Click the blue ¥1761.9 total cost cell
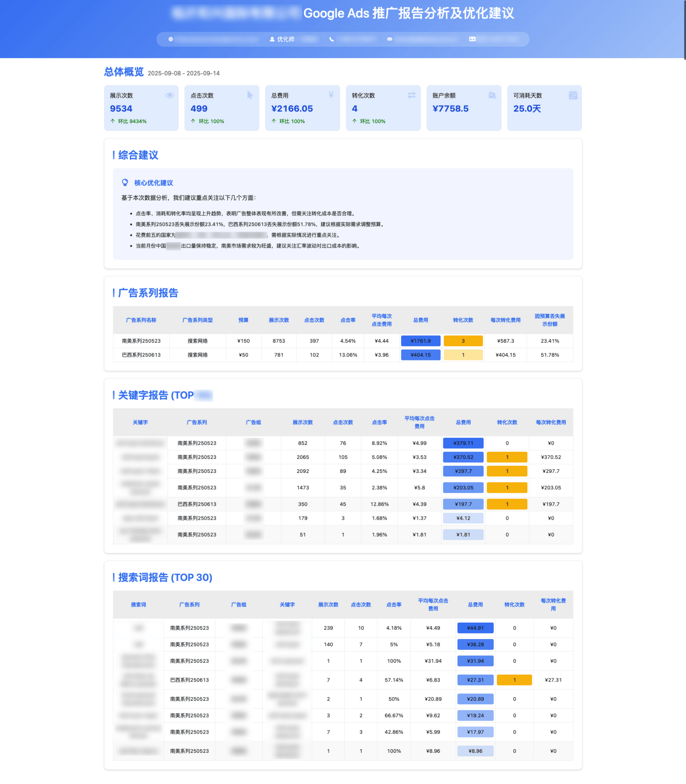Image resolution: width=686 pixels, height=784 pixels. 420,341
